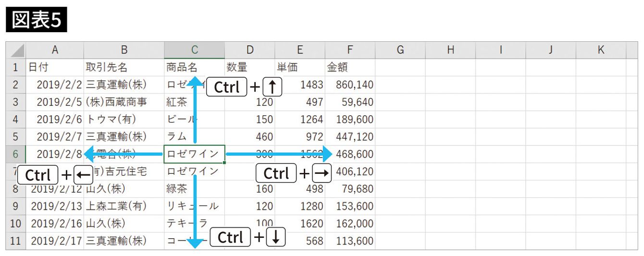The height and width of the screenshot is (256, 644).
Task: Click the down arrow key icon
Action: 276,237
